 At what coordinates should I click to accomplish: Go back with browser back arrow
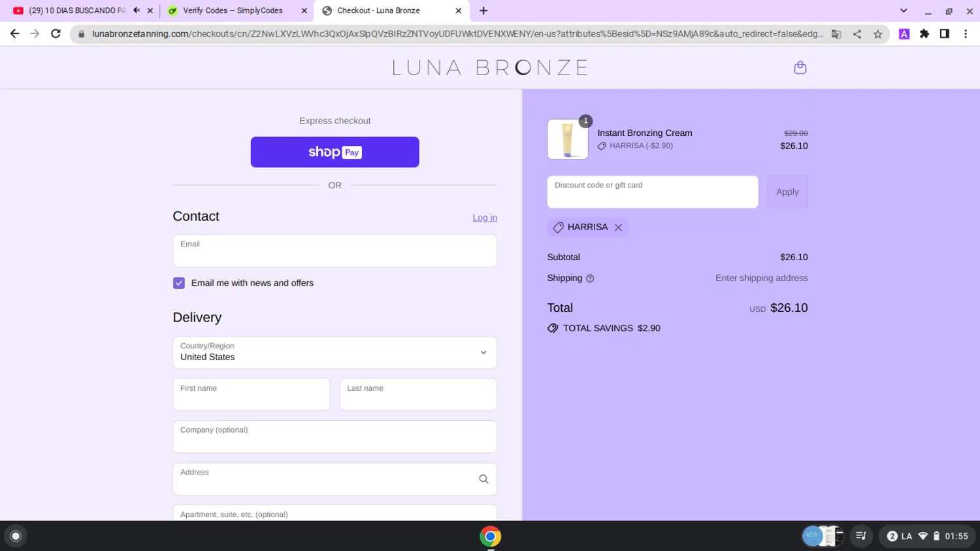point(14,34)
